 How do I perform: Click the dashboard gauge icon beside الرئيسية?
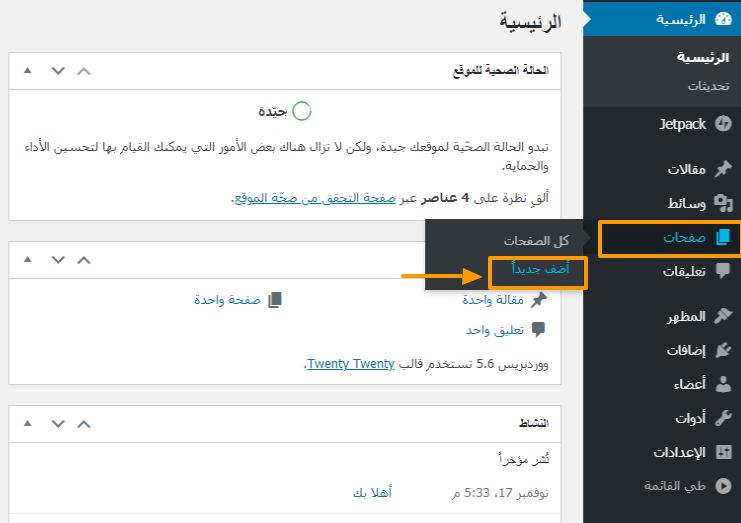point(723,19)
